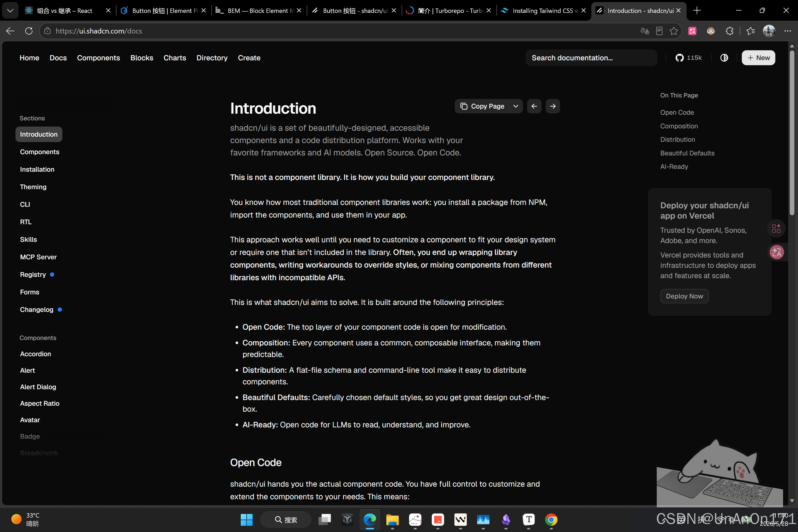798x532 pixels.
Task: Open RTL in the sidebar
Action: 26,222
